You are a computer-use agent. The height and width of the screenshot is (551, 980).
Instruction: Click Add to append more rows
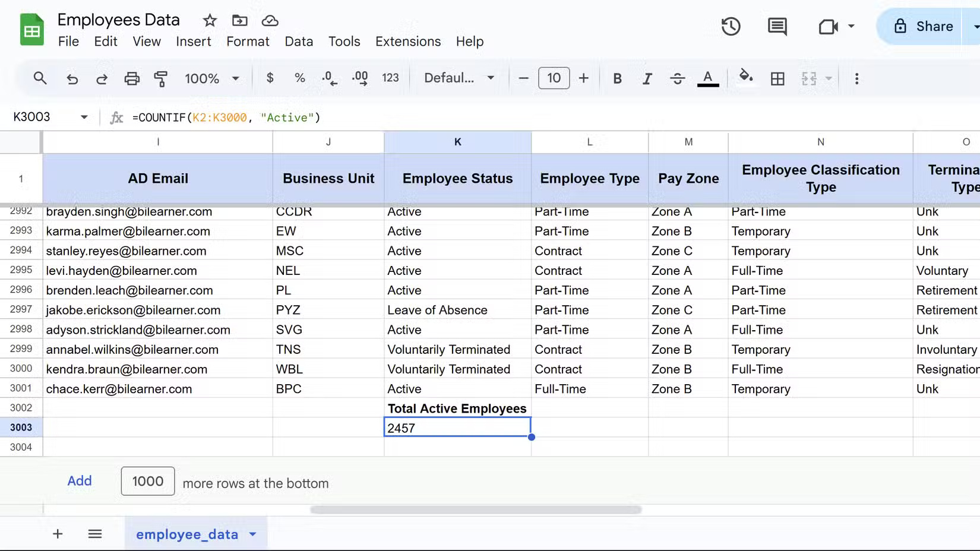tap(80, 481)
